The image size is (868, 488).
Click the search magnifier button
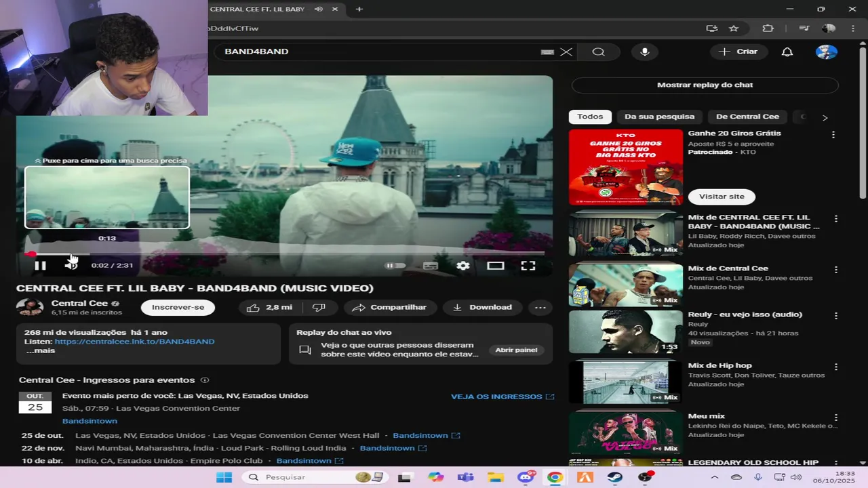click(x=598, y=52)
